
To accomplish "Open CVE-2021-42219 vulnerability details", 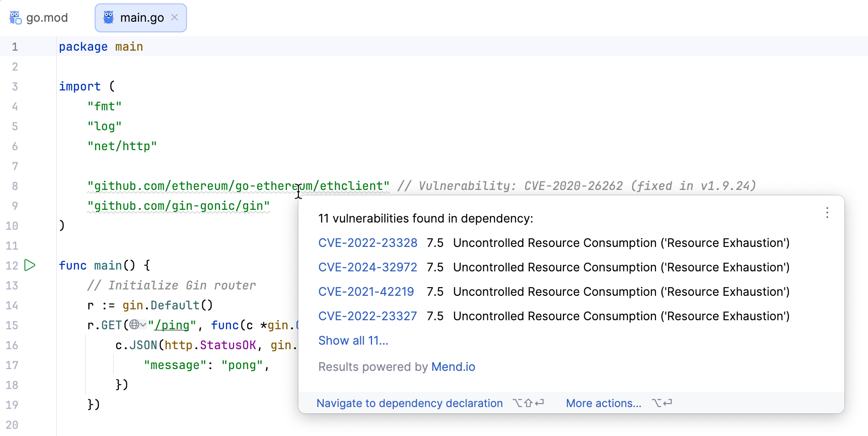I will point(366,291).
